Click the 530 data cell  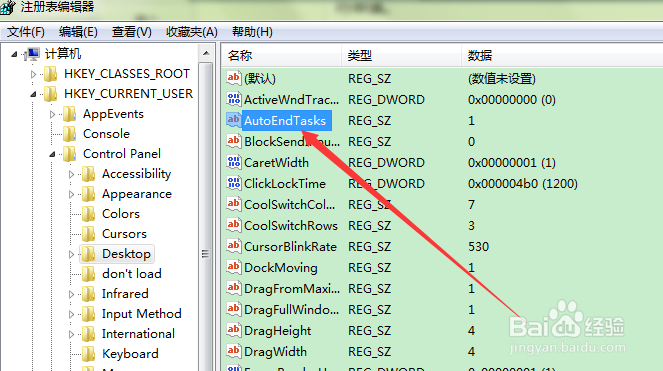point(478,247)
